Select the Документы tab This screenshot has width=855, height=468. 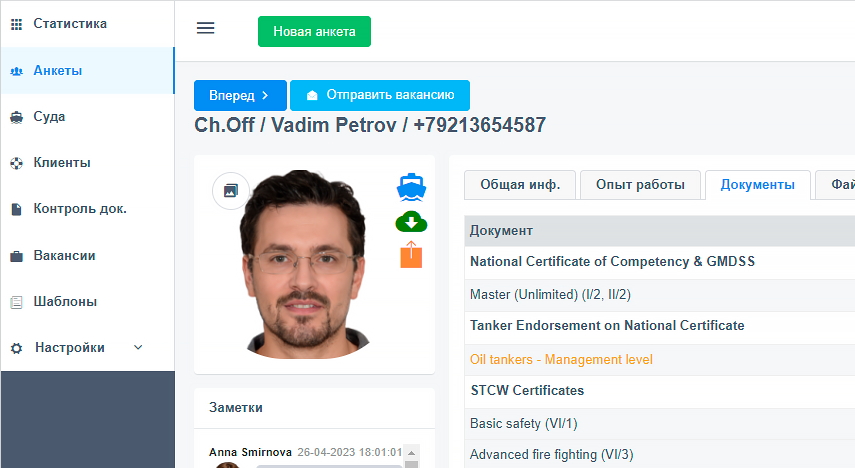point(757,185)
